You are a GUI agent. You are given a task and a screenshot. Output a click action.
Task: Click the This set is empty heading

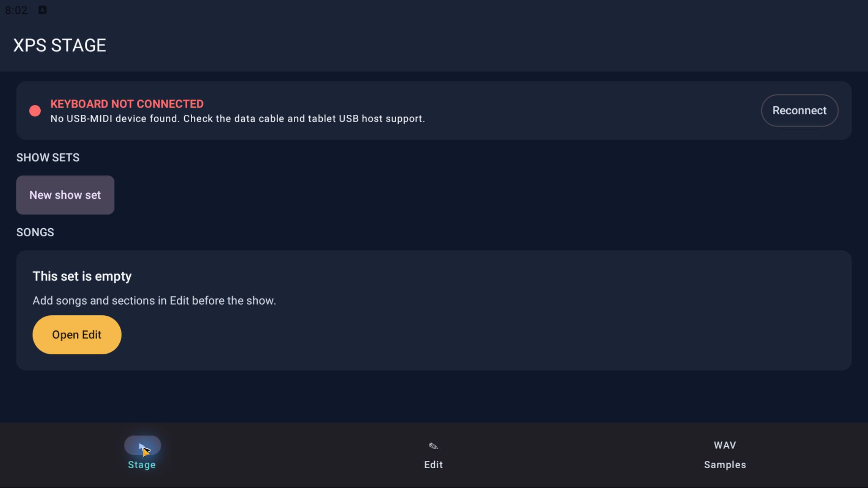click(82, 276)
